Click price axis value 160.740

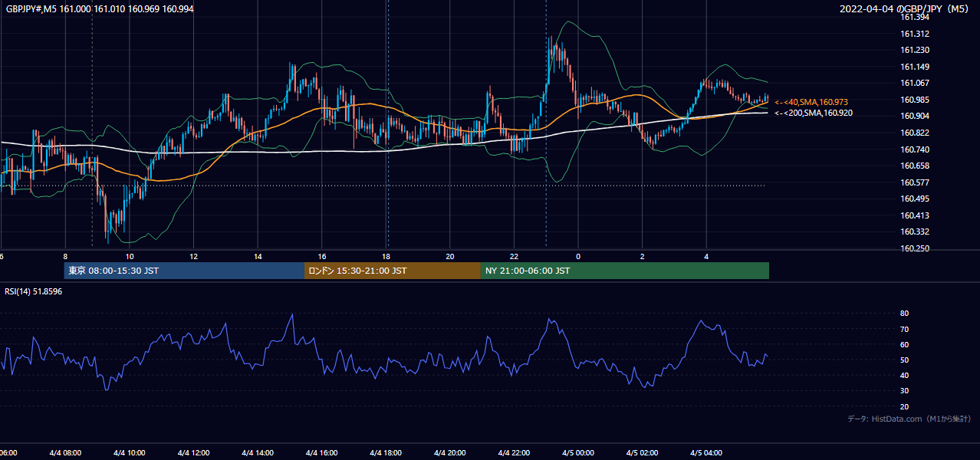tap(915, 149)
